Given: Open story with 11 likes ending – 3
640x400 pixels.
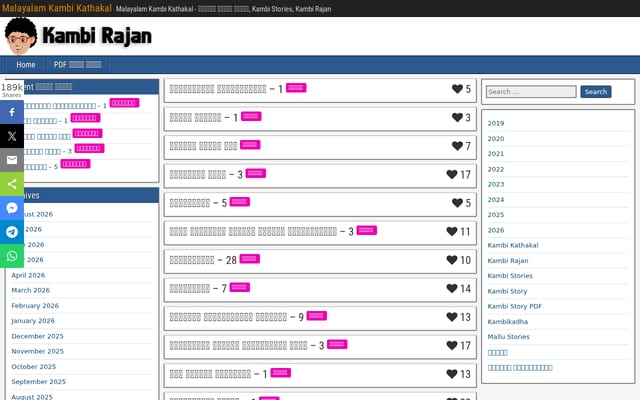Looking at the screenshot, I should [x=262, y=231].
